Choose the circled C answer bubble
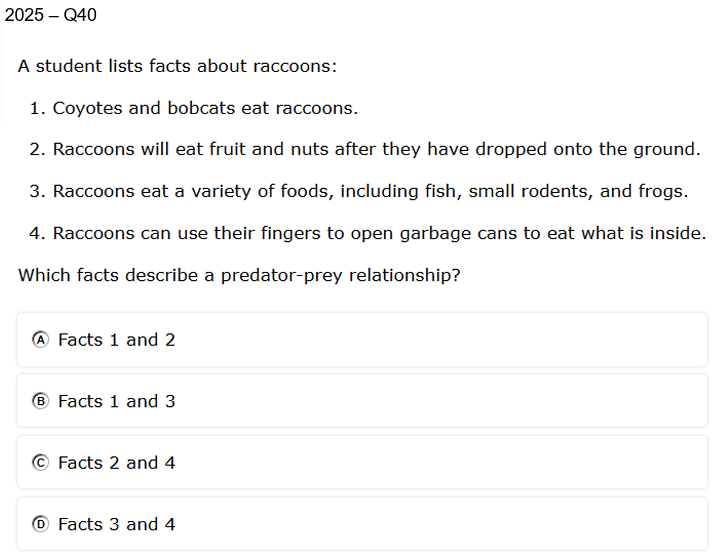Viewport: 717px width, 556px height. pyautogui.click(x=40, y=463)
